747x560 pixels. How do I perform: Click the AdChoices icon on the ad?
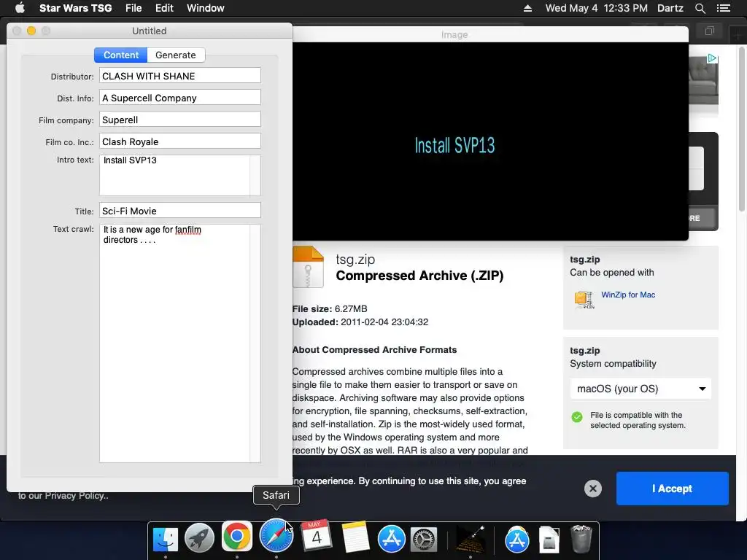pos(712,58)
